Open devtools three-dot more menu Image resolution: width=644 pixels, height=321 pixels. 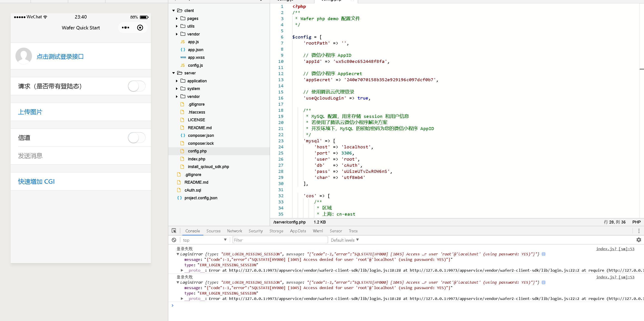click(x=639, y=231)
